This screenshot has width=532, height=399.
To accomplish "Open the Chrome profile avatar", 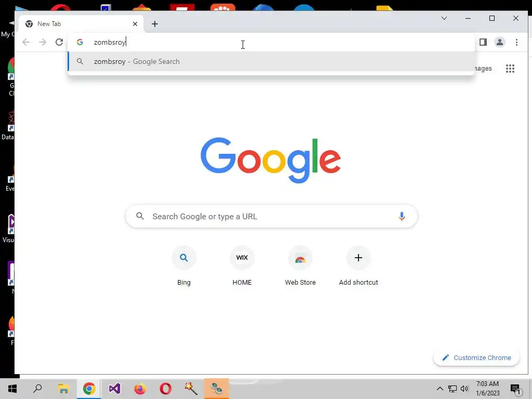I will [x=500, y=42].
